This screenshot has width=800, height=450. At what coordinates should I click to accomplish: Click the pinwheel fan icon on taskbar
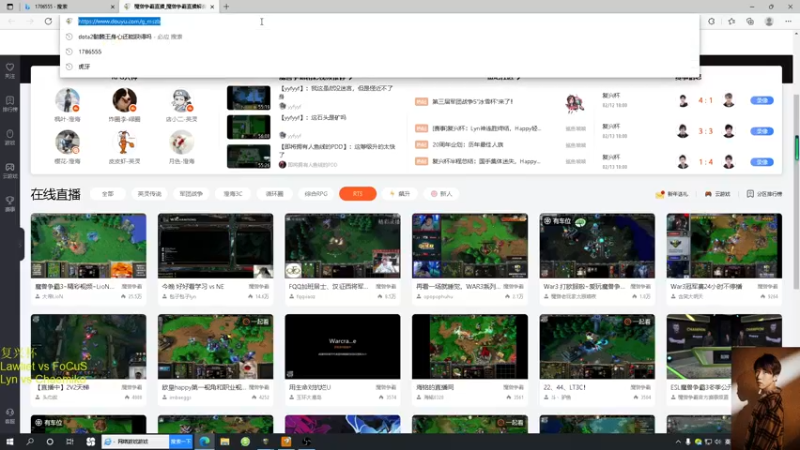(90, 442)
